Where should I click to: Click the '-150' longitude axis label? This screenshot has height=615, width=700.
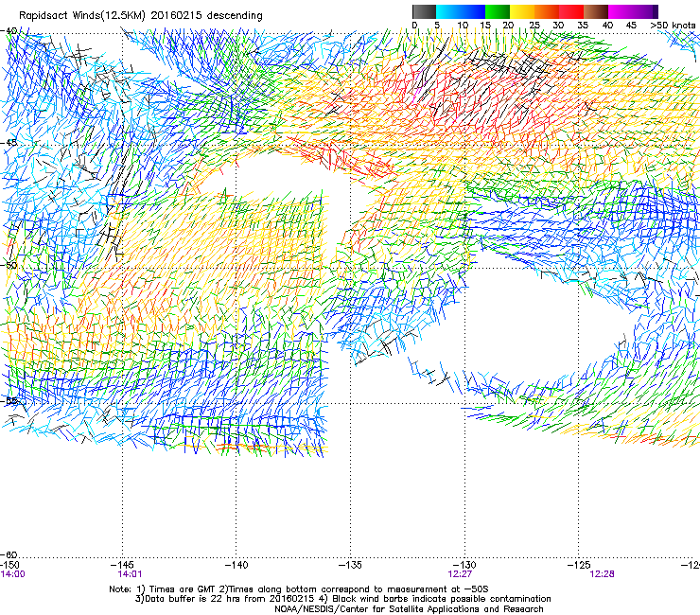9,565
